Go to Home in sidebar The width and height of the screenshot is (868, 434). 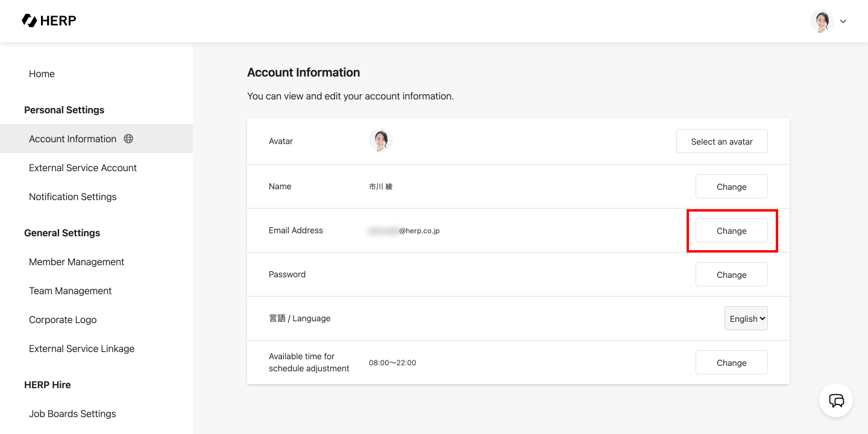coord(42,74)
